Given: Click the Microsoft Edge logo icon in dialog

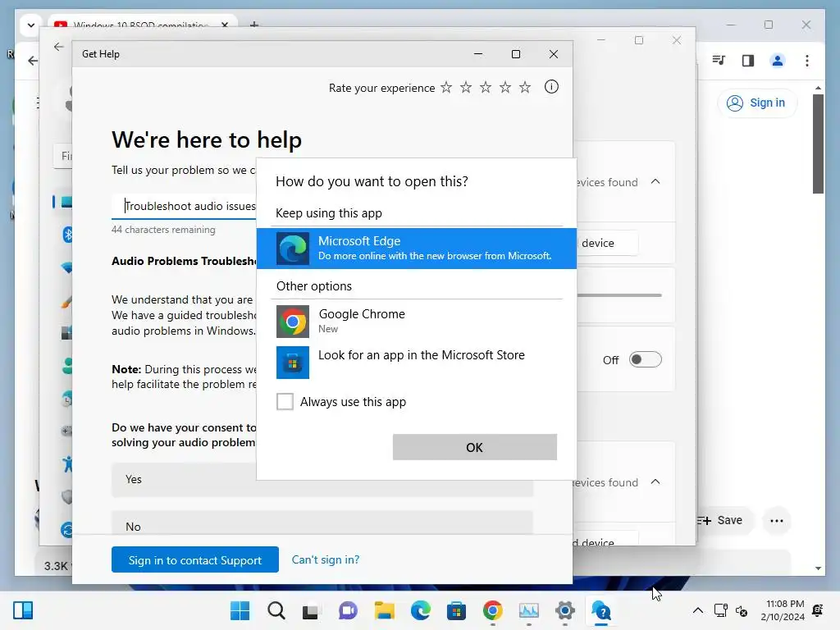Looking at the screenshot, I should (x=293, y=249).
